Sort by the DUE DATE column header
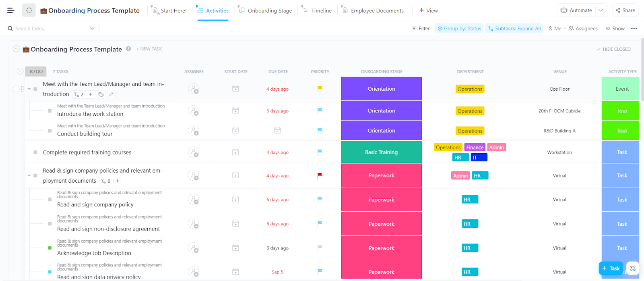The image size is (644, 281). (278, 71)
